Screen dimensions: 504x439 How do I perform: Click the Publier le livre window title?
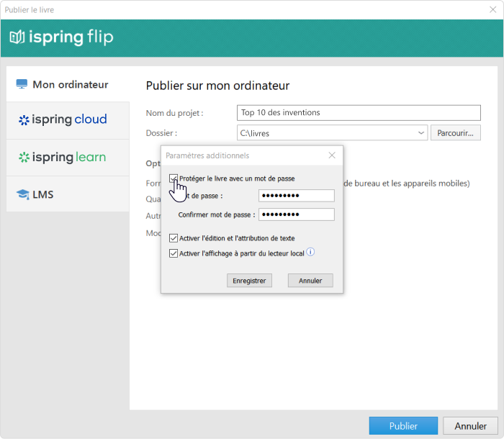[x=30, y=10]
